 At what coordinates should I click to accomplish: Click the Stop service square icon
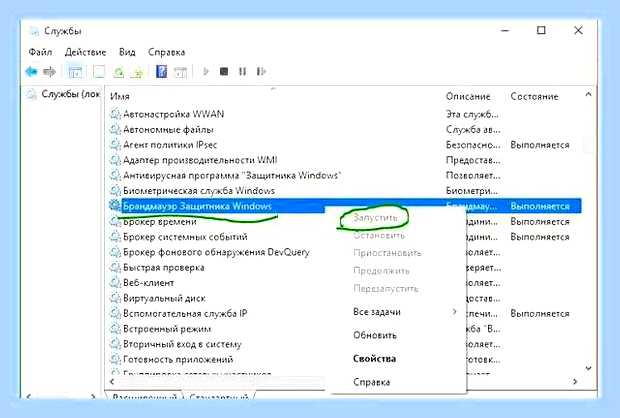224,72
